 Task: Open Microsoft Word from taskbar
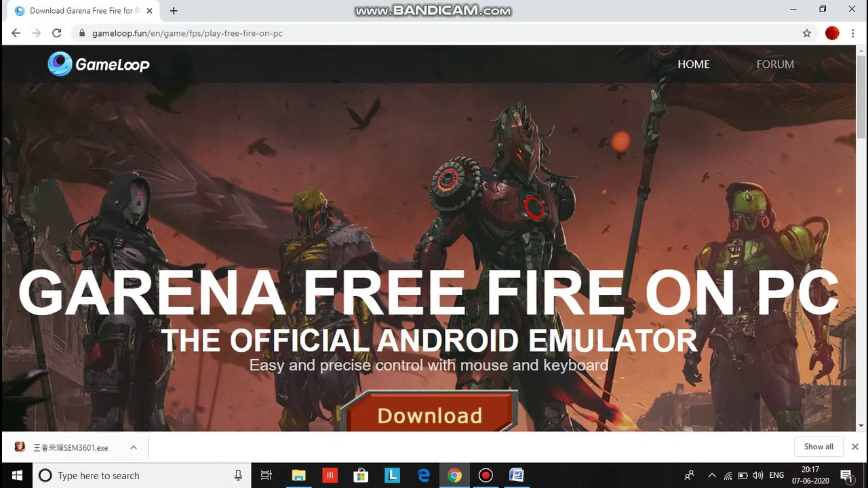click(517, 476)
